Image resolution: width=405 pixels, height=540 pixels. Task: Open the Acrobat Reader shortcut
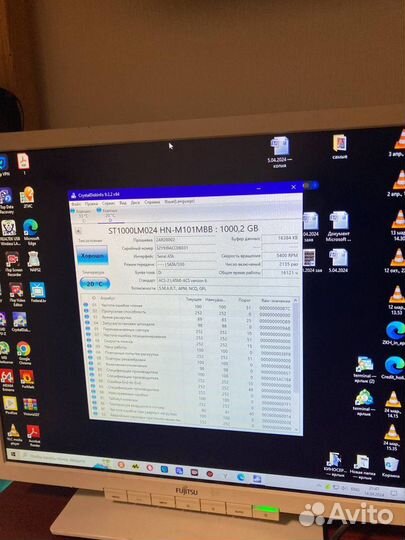34,436
